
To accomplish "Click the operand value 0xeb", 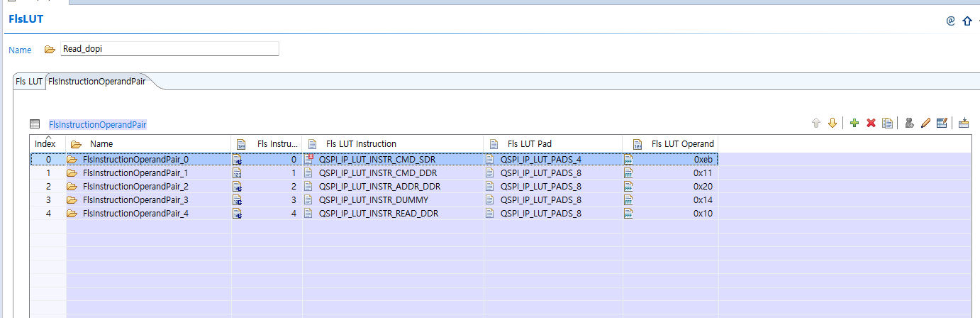I will click(703, 159).
